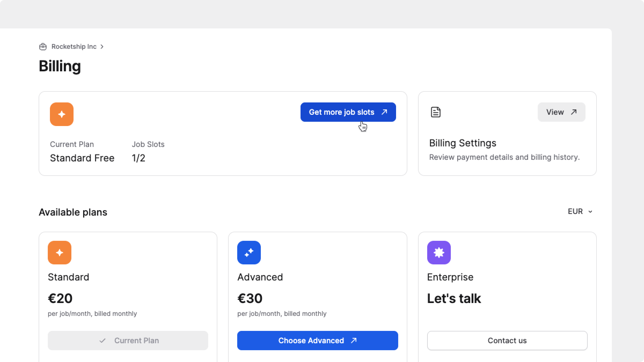Click the arrow icon on the View button
The height and width of the screenshot is (362, 644).
[574, 112]
